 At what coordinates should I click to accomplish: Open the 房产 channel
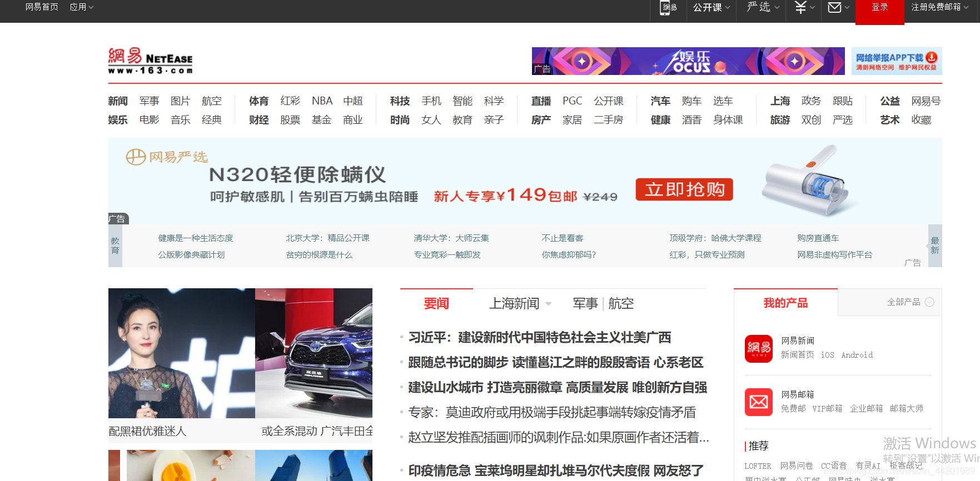pos(541,120)
